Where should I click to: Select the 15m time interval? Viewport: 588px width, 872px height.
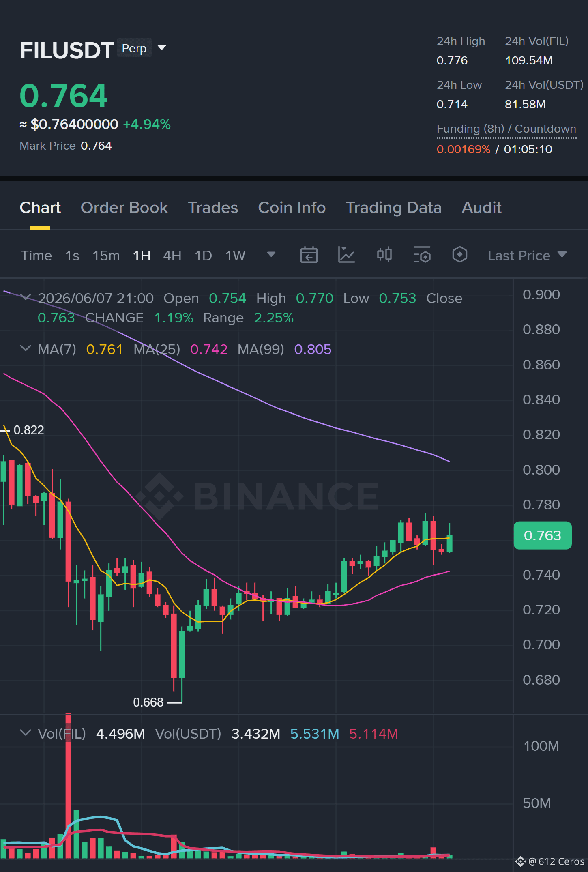[106, 256]
